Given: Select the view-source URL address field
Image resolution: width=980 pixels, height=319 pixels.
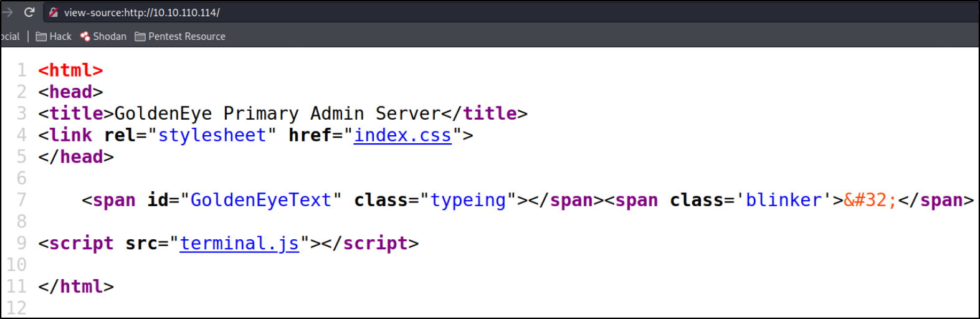Looking at the screenshot, I should pyautogui.click(x=511, y=12).
